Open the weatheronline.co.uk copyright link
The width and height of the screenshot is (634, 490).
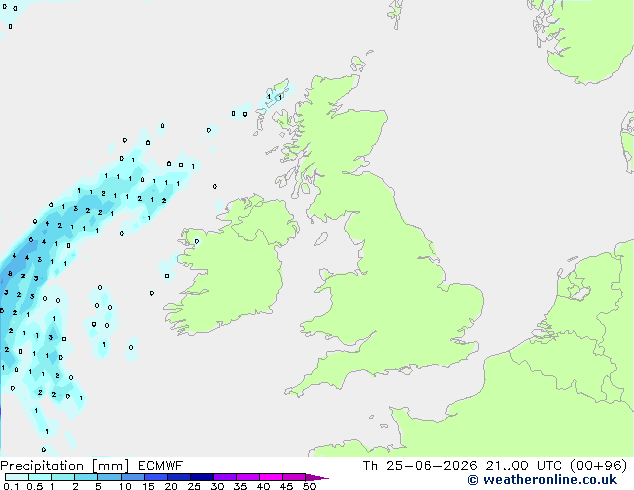[542, 480]
